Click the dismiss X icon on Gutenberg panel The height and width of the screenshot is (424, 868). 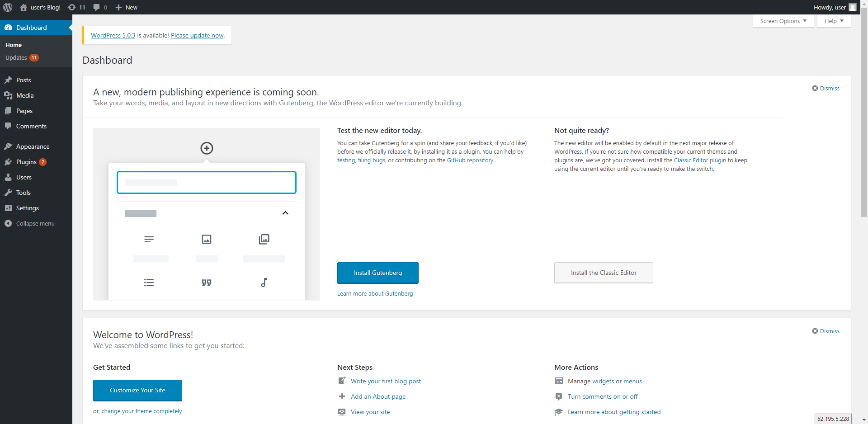815,88
